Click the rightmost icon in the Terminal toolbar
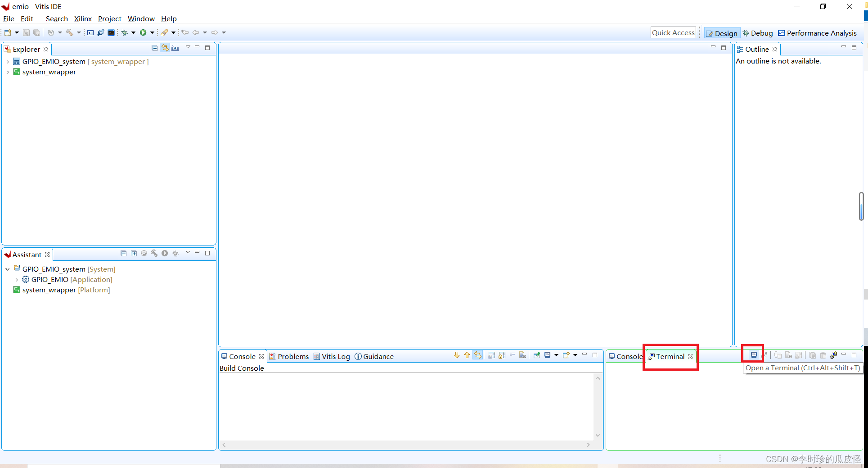This screenshot has height=468, width=868. click(833, 355)
